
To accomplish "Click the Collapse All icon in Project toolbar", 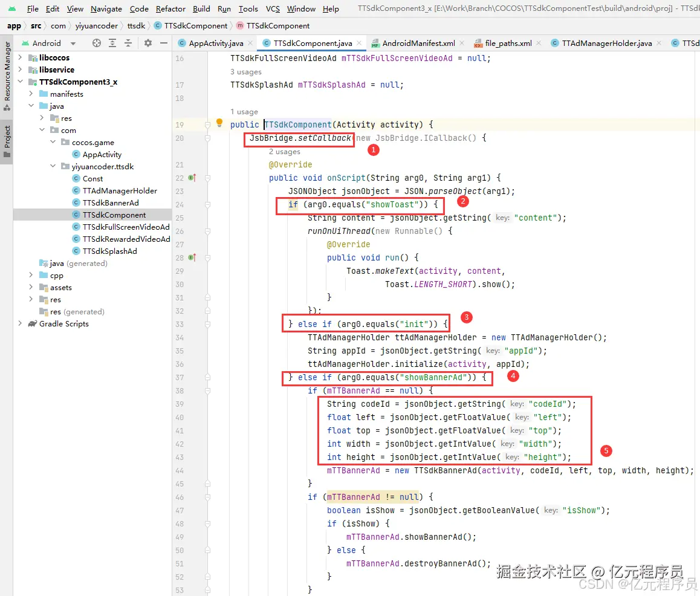I will 128,43.
